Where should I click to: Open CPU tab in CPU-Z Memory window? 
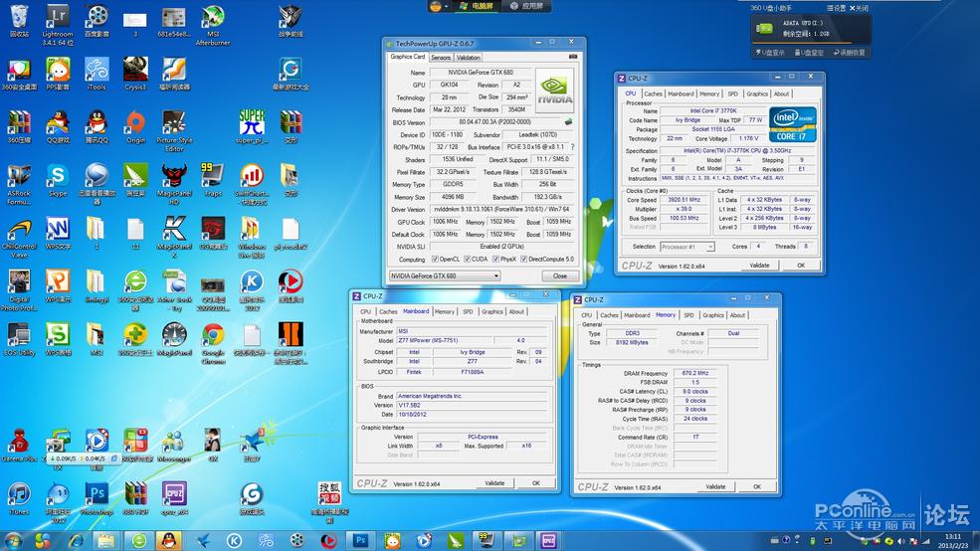pos(586,315)
